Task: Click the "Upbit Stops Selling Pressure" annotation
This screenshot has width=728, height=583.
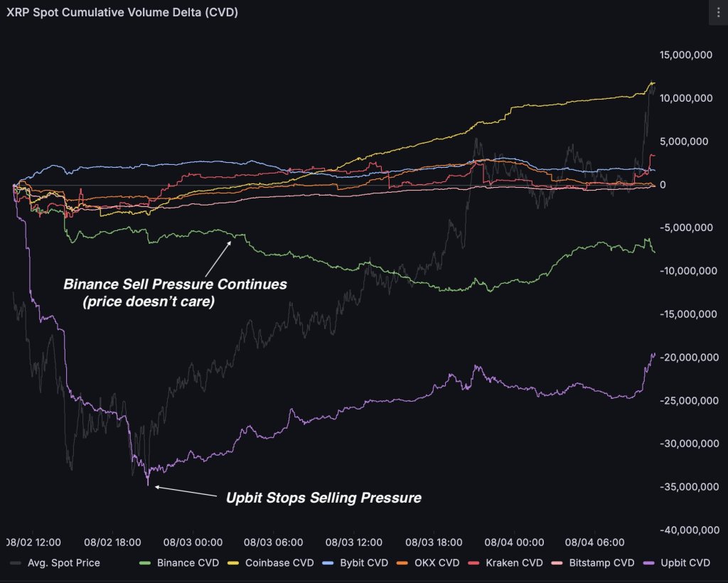Action: point(323,498)
